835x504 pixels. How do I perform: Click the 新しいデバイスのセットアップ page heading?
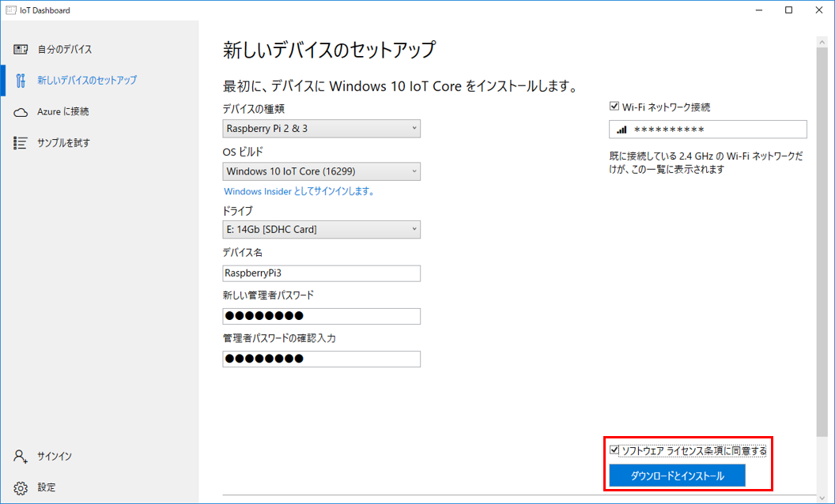pos(329,50)
